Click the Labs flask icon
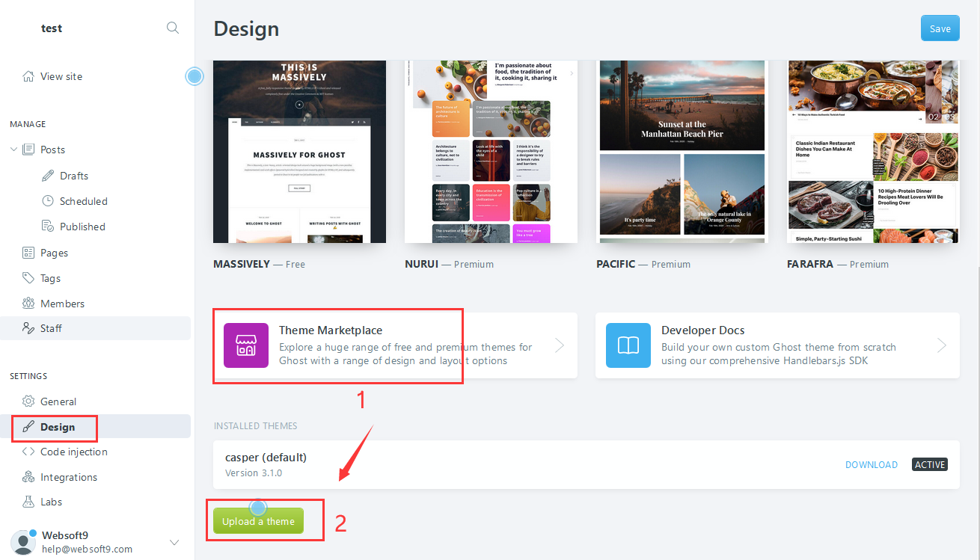Image resolution: width=980 pixels, height=560 pixels. [x=28, y=502]
